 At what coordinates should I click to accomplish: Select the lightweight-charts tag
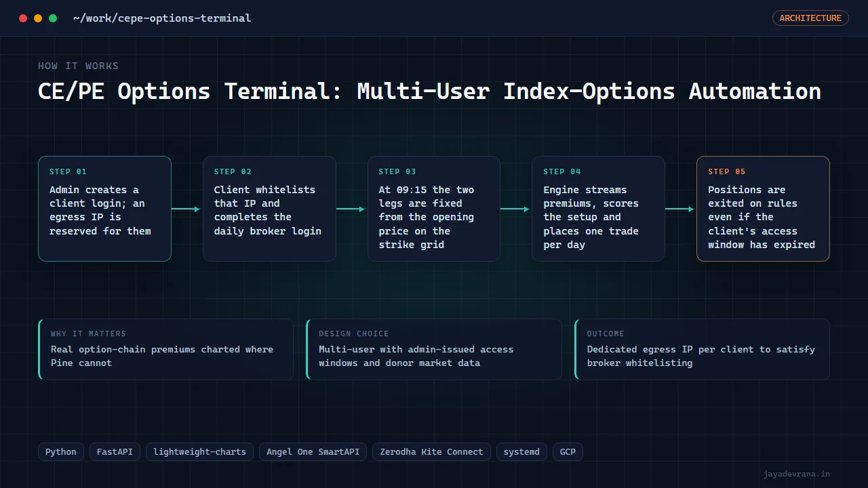pyautogui.click(x=200, y=452)
